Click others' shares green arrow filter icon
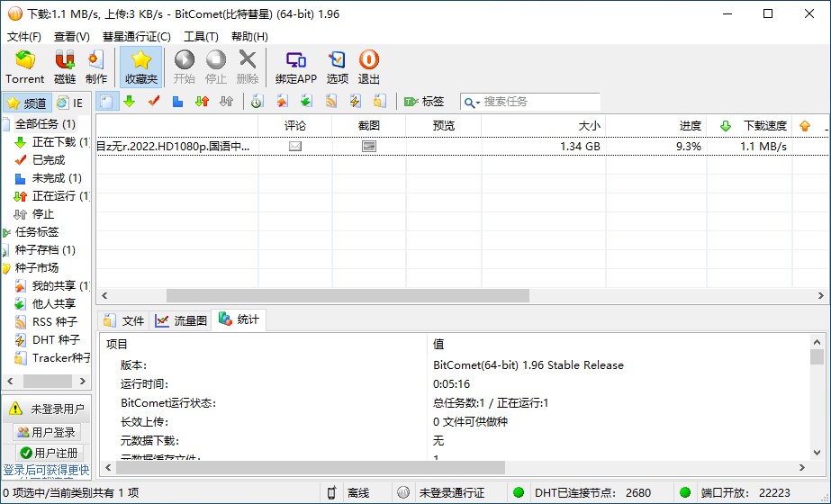 (x=306, y=101)
